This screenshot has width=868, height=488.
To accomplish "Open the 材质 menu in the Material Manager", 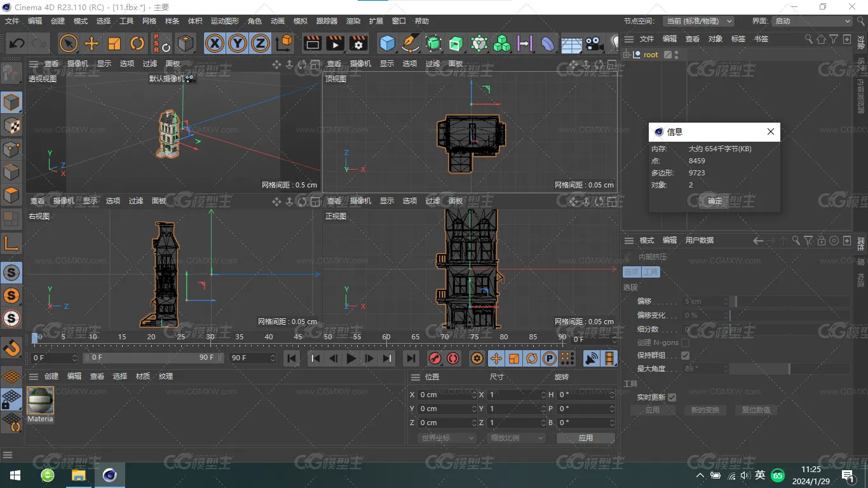I will tap(143, 376).
